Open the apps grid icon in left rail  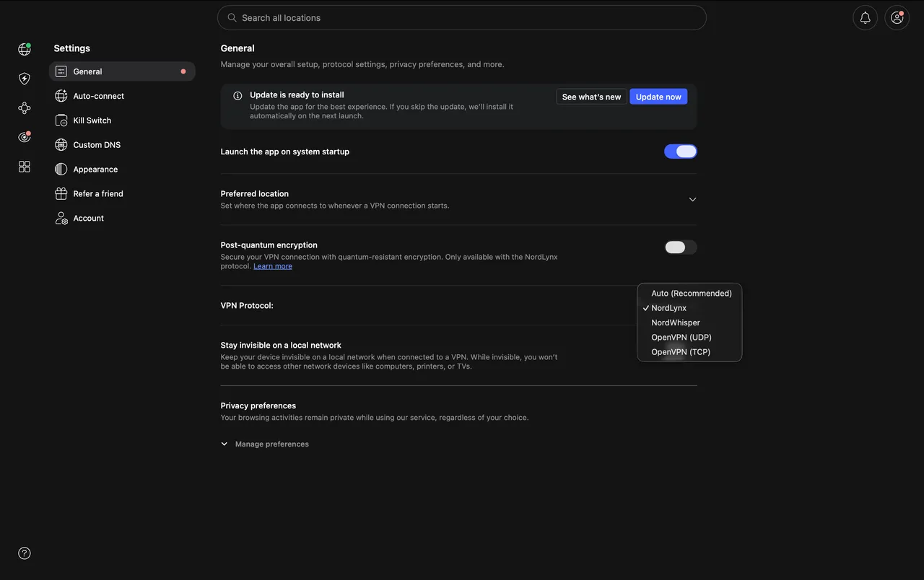(x=25, y=167)
